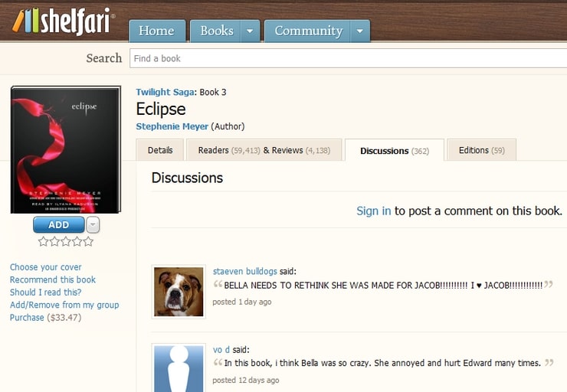Rate the book four stars
This screenshot has height=392, width=567.
[77, 241]
